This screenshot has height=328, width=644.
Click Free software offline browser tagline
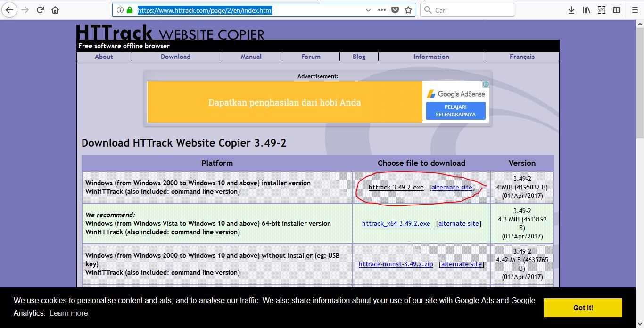[124, 46]
